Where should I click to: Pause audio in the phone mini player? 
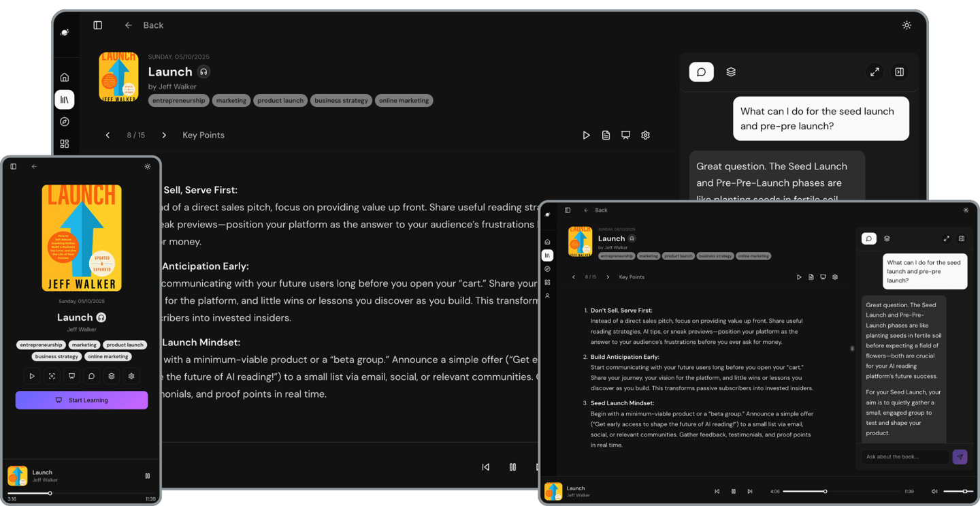tap(148, 476)
